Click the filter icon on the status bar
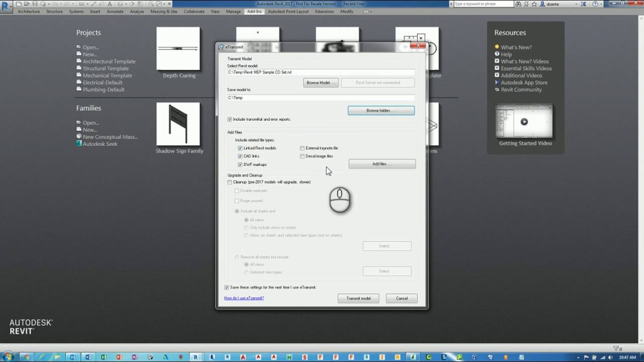 pos(616,348)
